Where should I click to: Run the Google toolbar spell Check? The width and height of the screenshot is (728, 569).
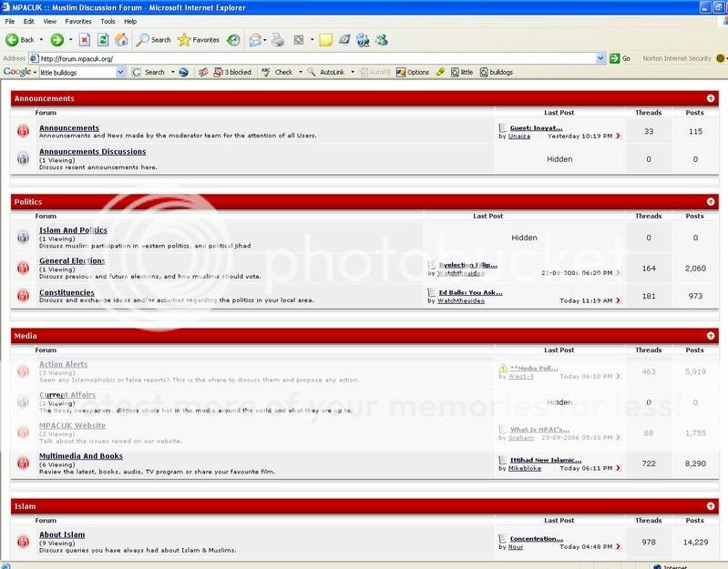click(277, 72)
